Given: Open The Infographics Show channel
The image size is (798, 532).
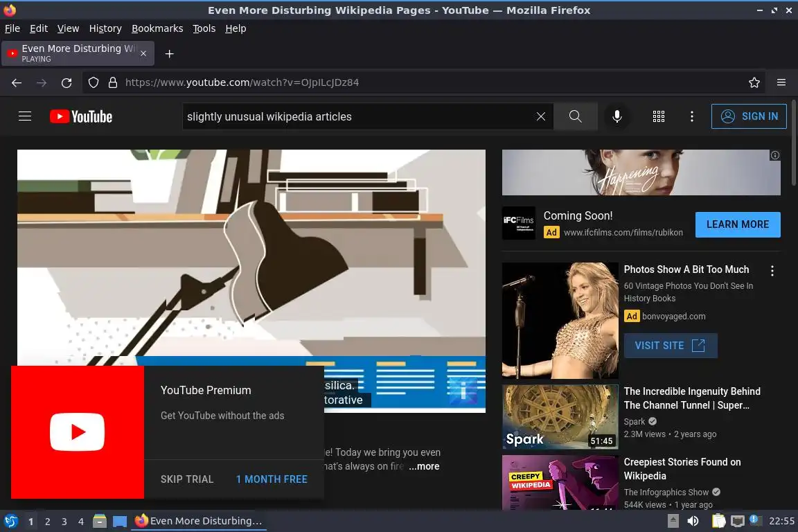Looking at the screenshot, I should click(666, 493).
